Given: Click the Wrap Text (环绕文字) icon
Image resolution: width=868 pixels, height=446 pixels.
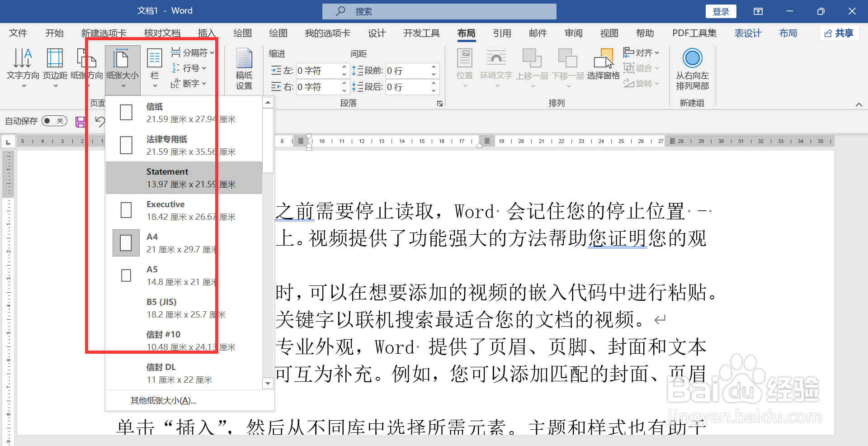Looking at the screenshot, I should pyautogui.click(x=496, y=58).
